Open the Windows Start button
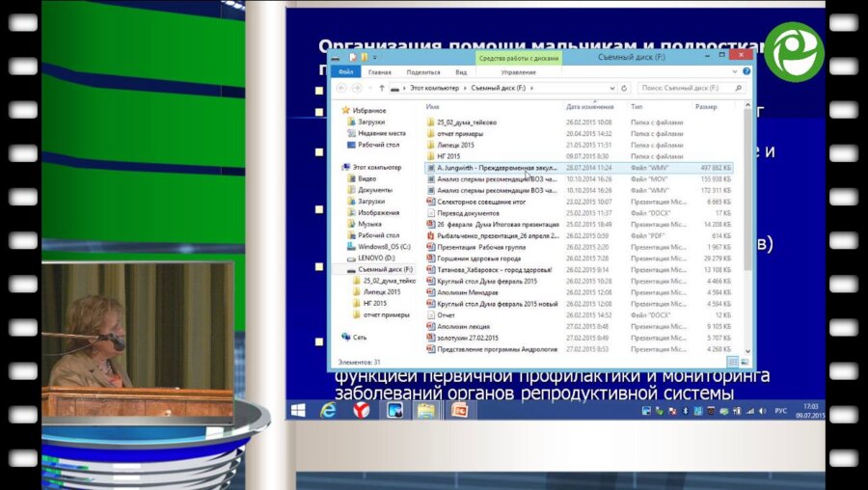Screen dimensions: 868x490 point(298,410)
